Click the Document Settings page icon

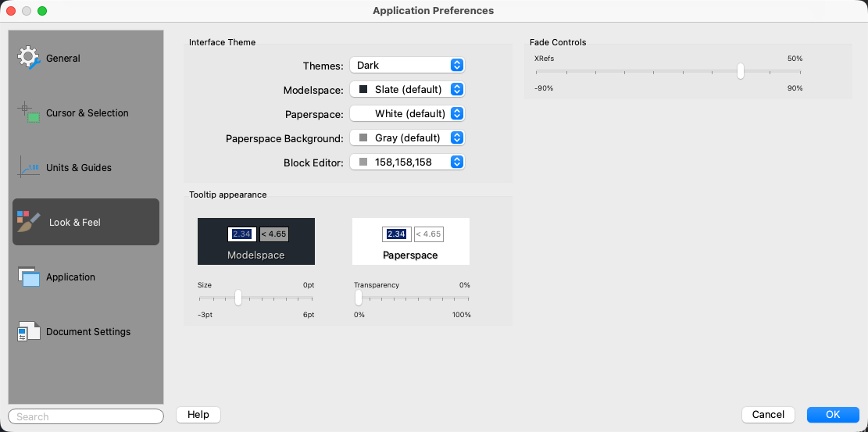click(x=29, y=331)
